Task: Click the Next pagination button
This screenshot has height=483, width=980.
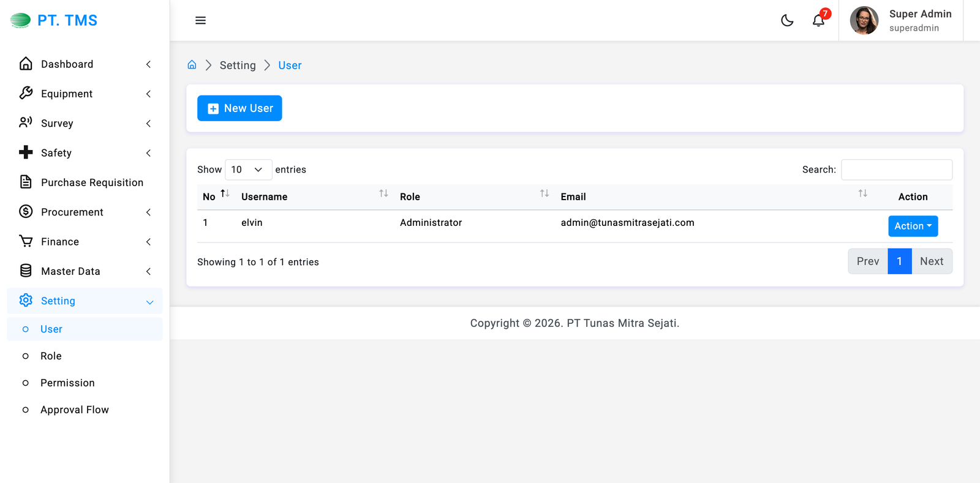Action: [x=932, y=261]
